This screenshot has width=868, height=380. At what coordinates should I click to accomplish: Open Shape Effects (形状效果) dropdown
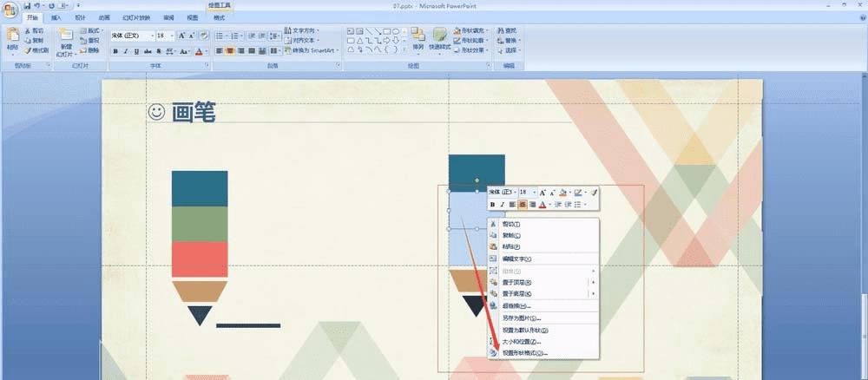click(471, 50)
